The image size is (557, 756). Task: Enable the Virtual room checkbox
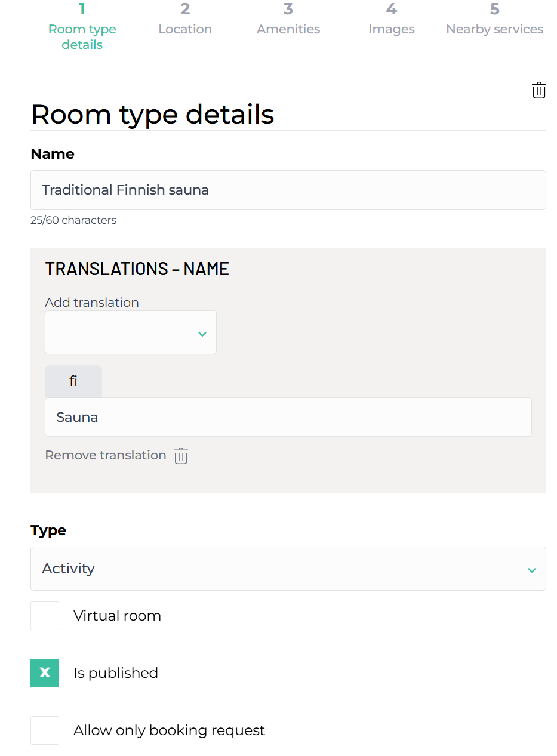(45, 616)
